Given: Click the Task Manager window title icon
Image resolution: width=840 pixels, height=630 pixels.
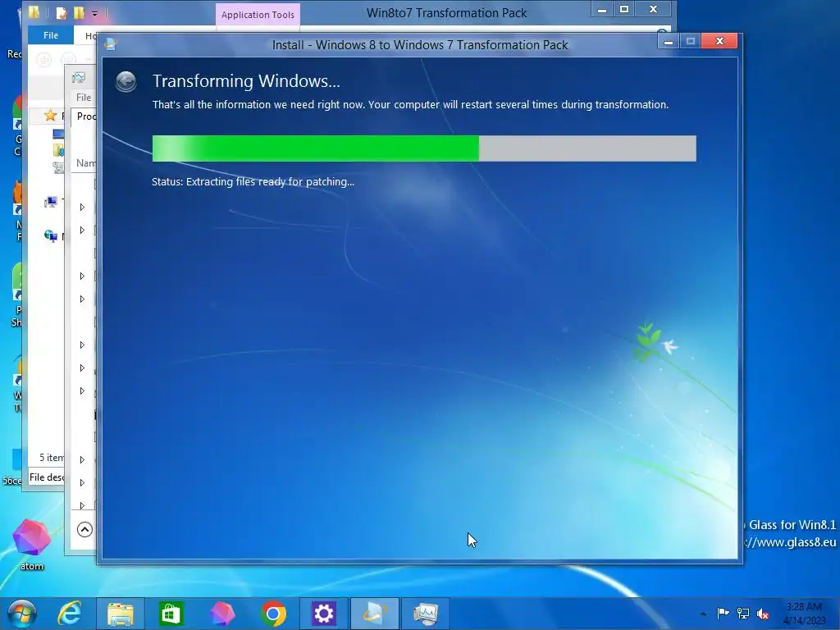Looking at the screenshot, I should tap(79, 78).
